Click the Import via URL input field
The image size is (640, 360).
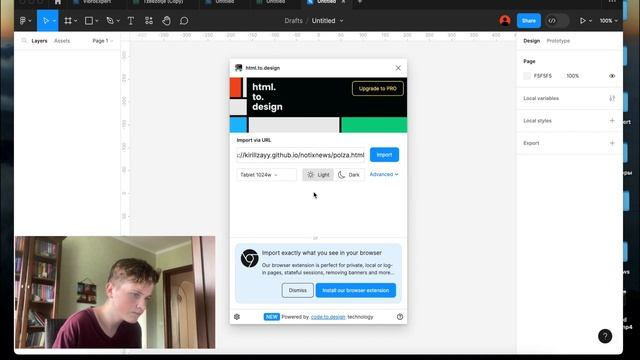[x=301, y=155]
